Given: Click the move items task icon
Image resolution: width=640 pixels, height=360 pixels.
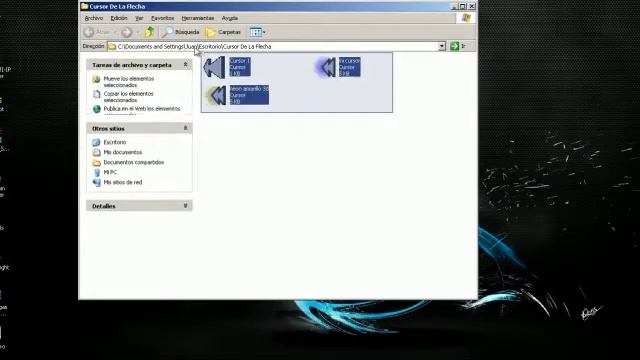Looking at the screenshot, I should 96,79.
